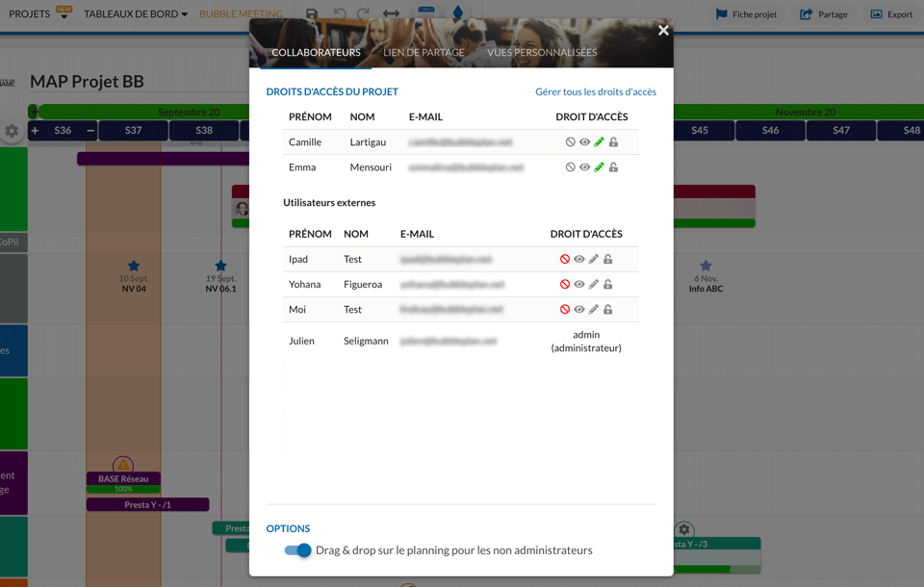Click the Partage button

tap(824, 14)
